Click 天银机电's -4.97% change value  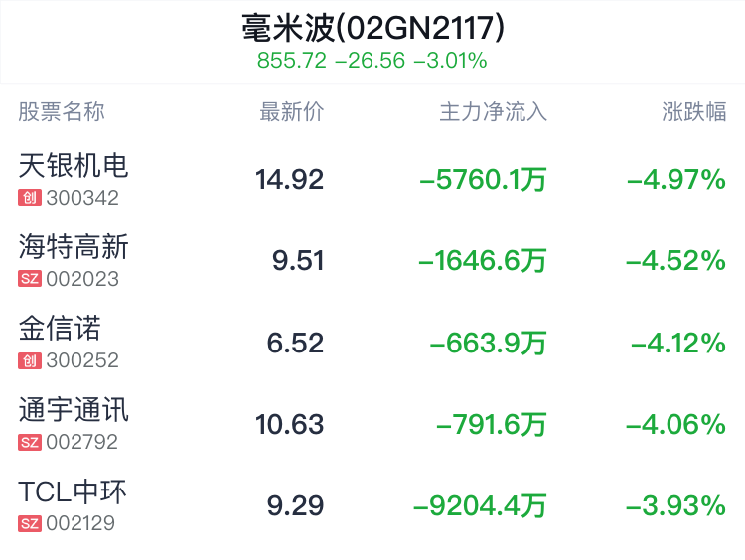click(x=675, y=180)
